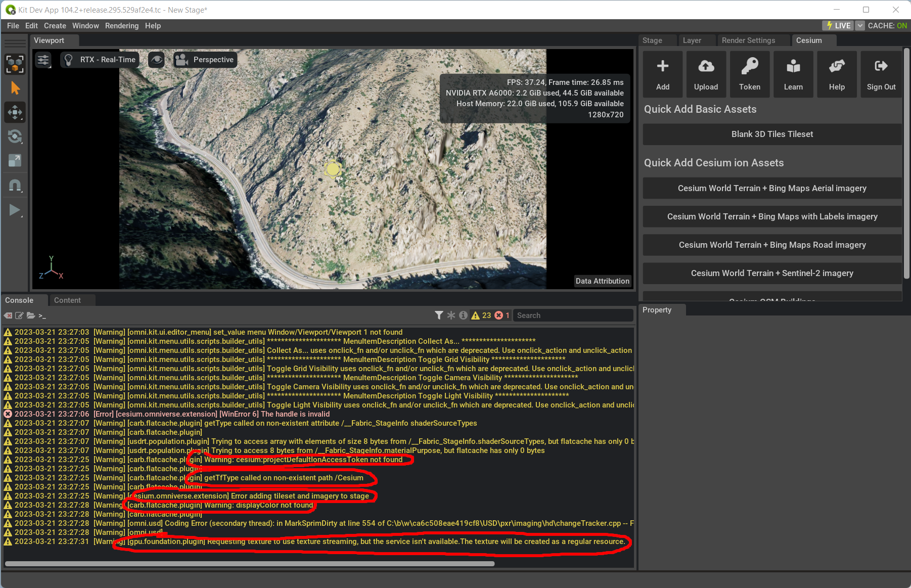Activate the Scale tool
This screenshot has width=911, height=588.
[15, 161]
